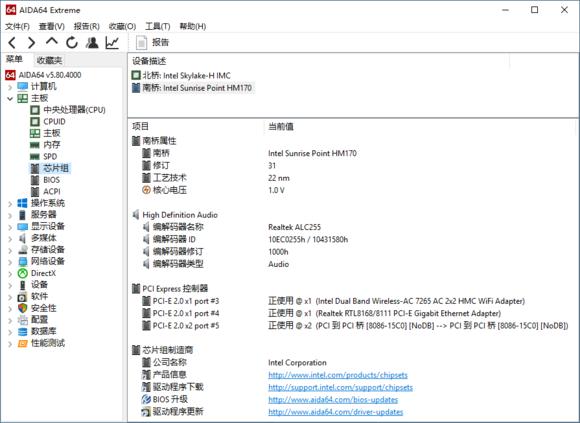This screenshot has width=580, height=423.
Task: Select SPD tree item
Action: [50, 156]
